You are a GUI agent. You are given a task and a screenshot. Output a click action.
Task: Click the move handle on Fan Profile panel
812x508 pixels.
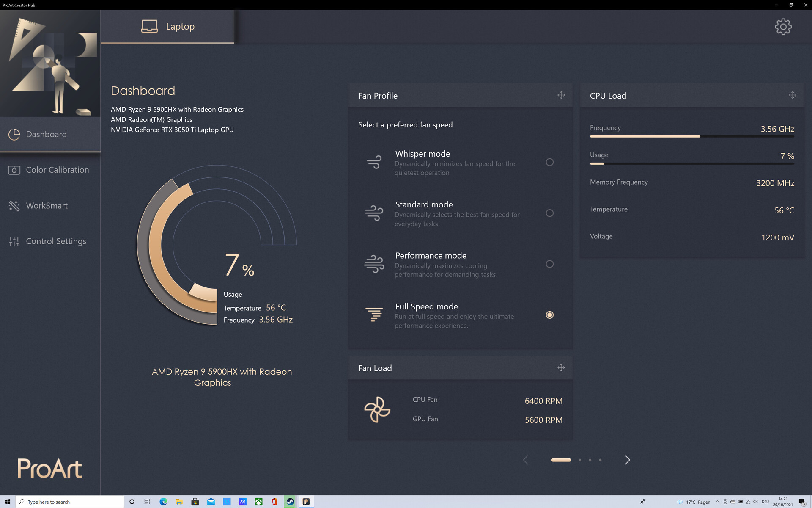(561, 95)
